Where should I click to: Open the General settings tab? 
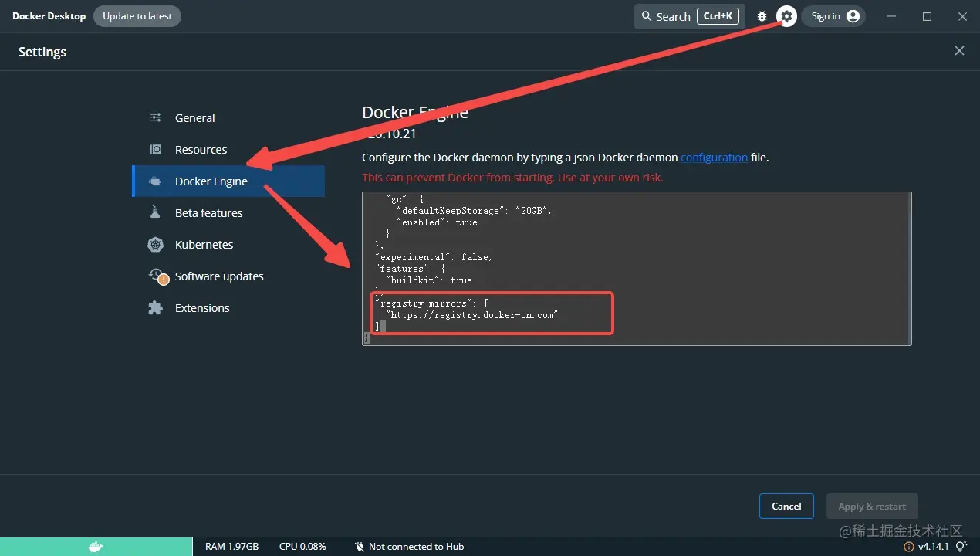pyautogui.click(x=228, y=117)
